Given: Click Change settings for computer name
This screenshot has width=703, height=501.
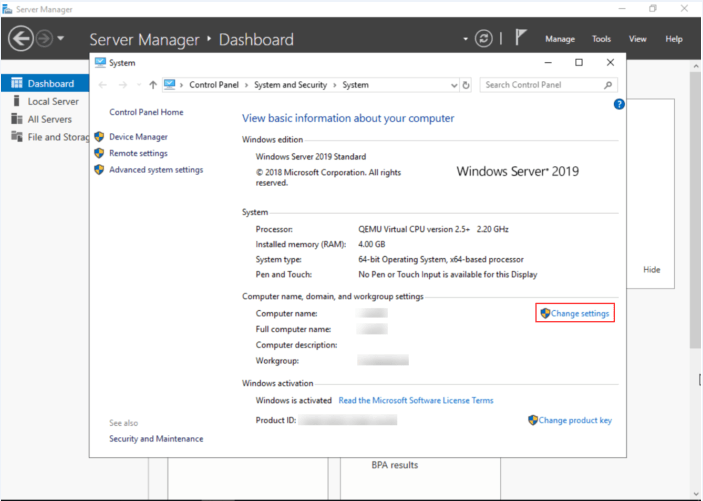Looking at the screenshot, I should tap(580, 314).
